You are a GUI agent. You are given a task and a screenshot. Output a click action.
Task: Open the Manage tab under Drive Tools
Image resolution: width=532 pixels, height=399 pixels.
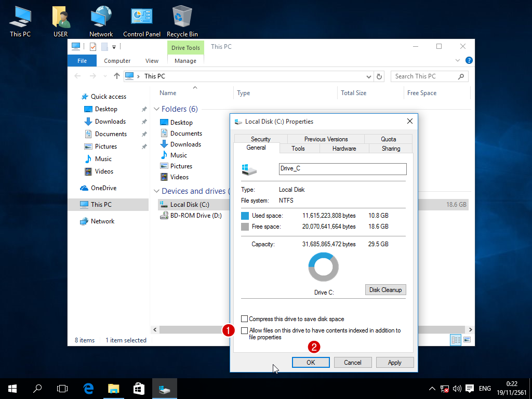(x=185, y=61)
